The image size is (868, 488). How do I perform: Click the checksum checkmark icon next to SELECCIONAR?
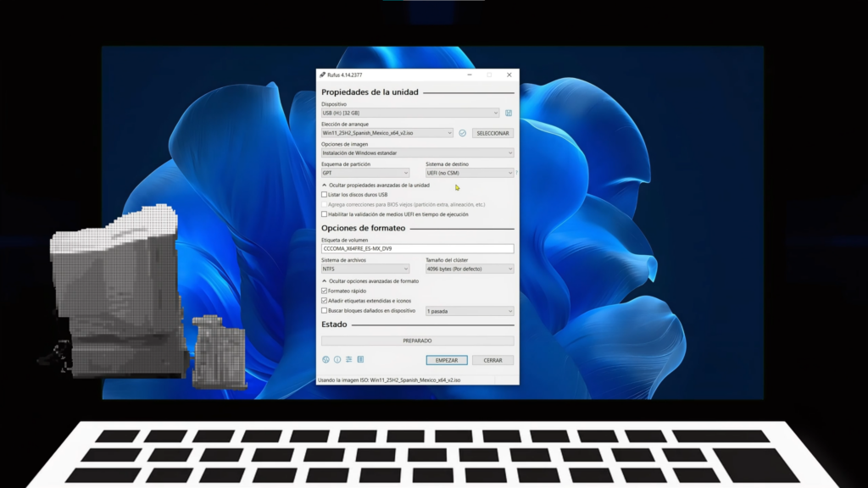click(462, 133)
